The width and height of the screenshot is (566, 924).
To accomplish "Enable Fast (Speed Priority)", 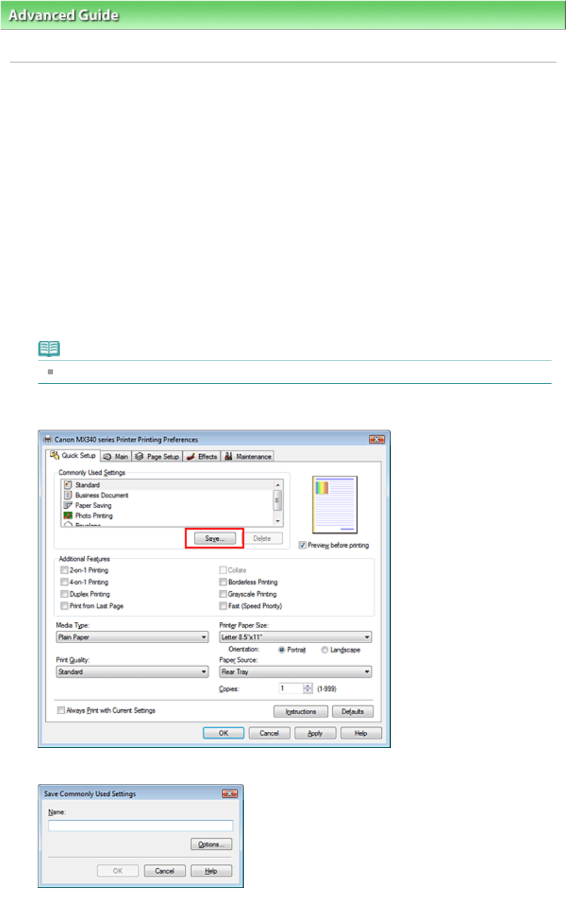I will (x=223, y=606).
